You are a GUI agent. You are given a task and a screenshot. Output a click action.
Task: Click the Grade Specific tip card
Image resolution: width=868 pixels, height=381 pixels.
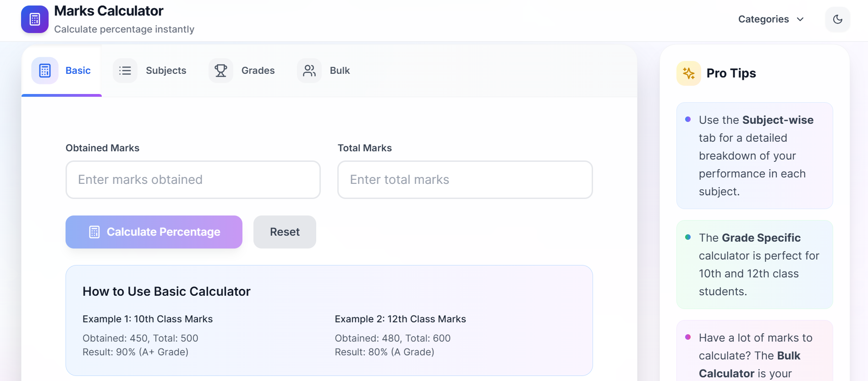[755, 265]
